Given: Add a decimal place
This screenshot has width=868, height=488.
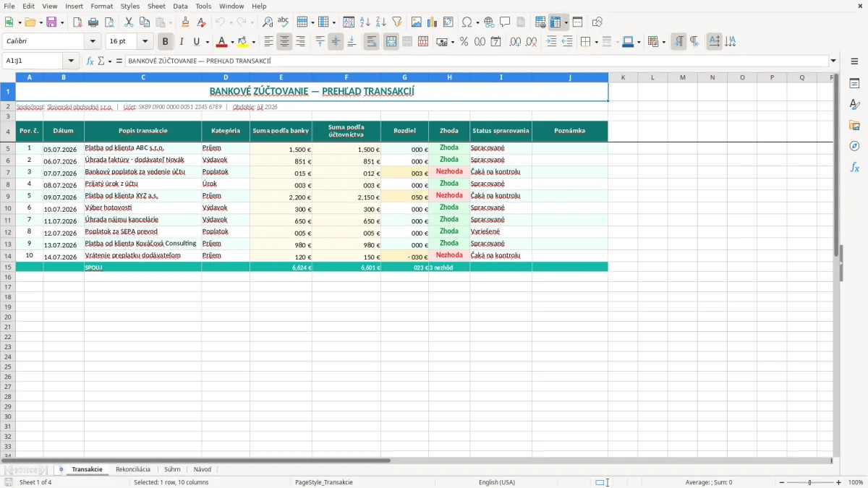Looking at the screenshot, I should point(516,42).
